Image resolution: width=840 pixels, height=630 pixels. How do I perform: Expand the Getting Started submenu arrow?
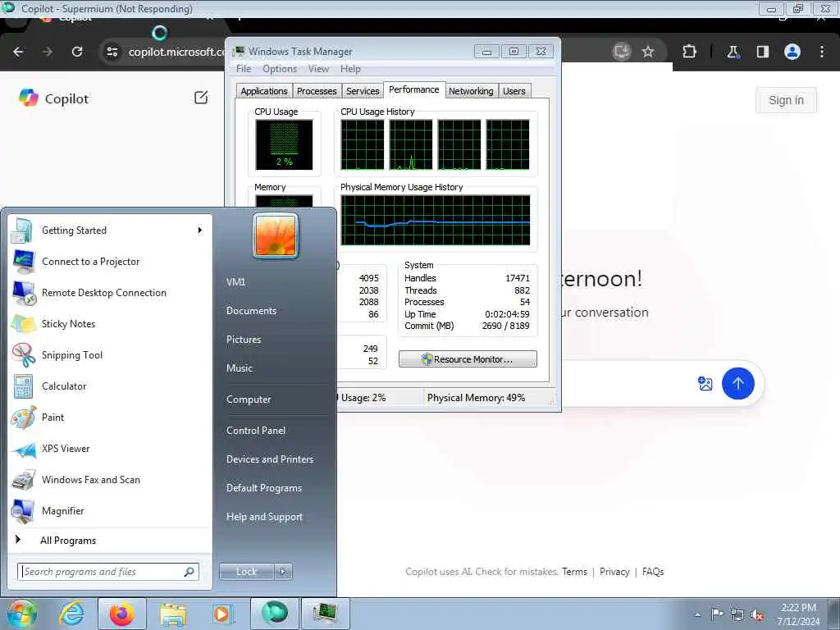pyautogui.click(x=200, y=231)
